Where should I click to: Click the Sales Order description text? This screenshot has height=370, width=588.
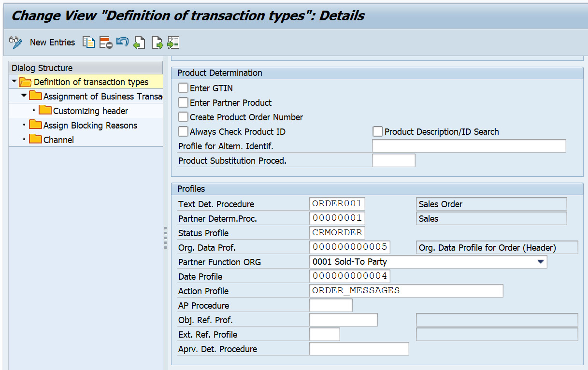(441, 204)
